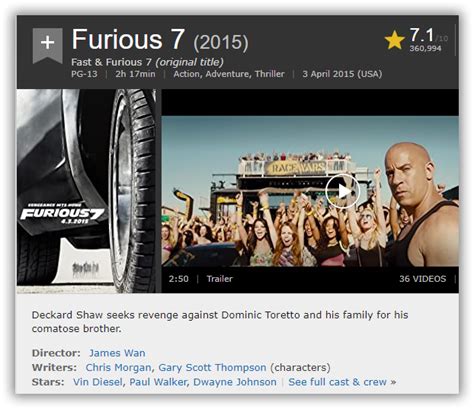Open writer Chris Morgan's page
The image size is (474, 409).
pos(118,367)
